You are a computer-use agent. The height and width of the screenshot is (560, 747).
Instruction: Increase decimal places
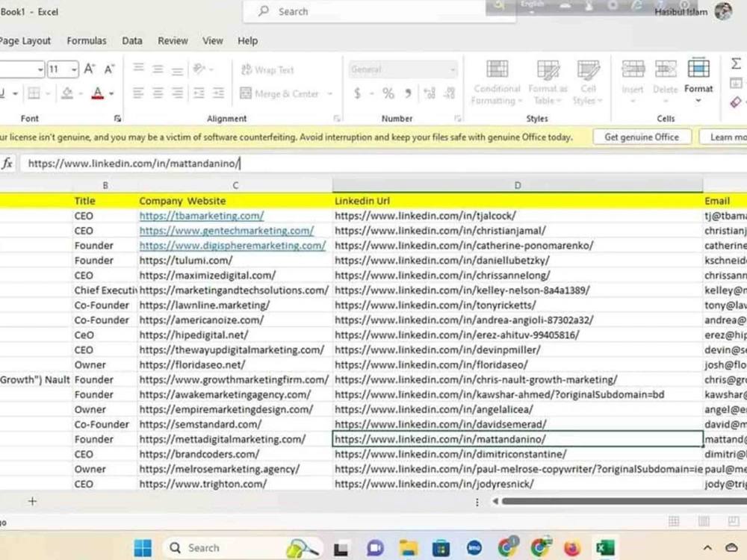(x=430, y=93)
